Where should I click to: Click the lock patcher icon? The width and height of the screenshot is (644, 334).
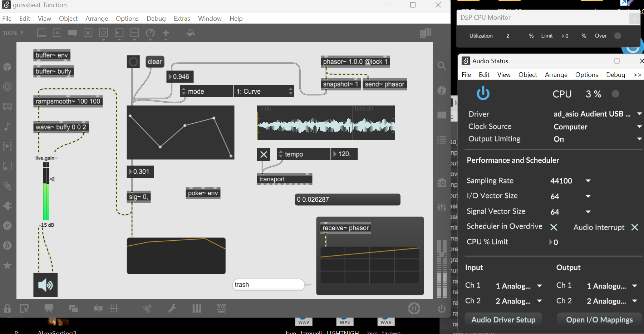click(7, 309)
